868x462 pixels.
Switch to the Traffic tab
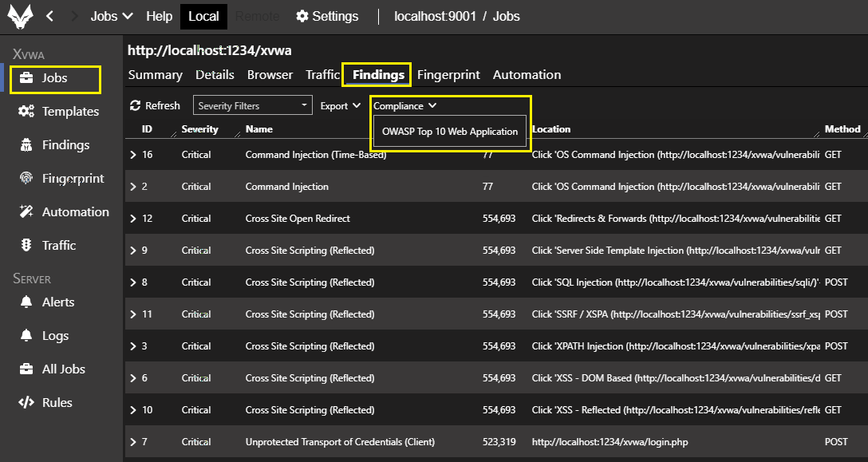(322, 75)
